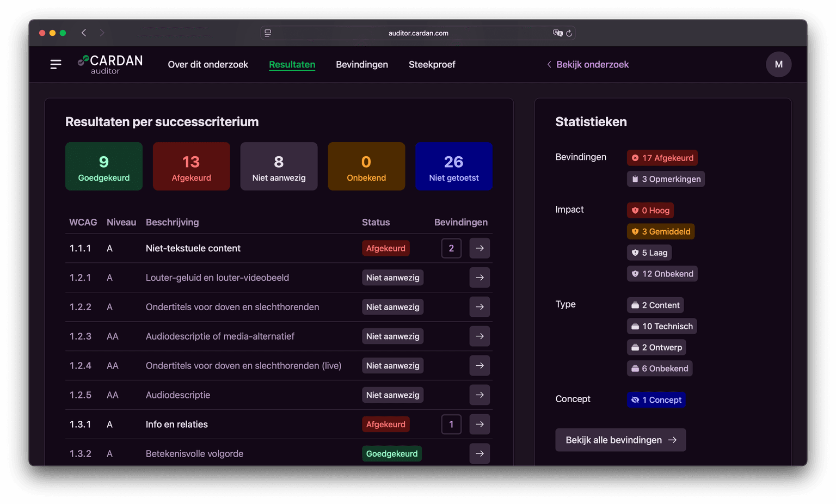This screenshot has width=836, height=504.
Task: Click the 3 Gemiddeld impact badge
Action: 661,231
